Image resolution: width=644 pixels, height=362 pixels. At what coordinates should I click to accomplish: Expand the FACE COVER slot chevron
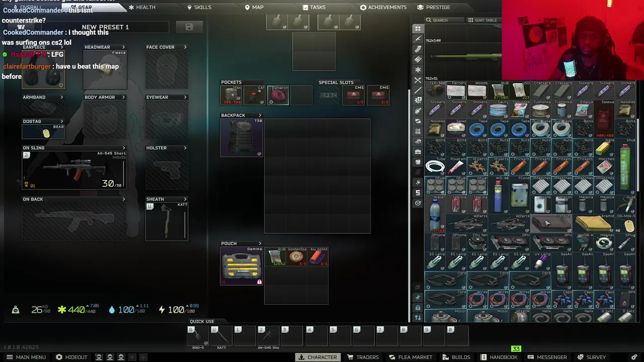(185, 47)
